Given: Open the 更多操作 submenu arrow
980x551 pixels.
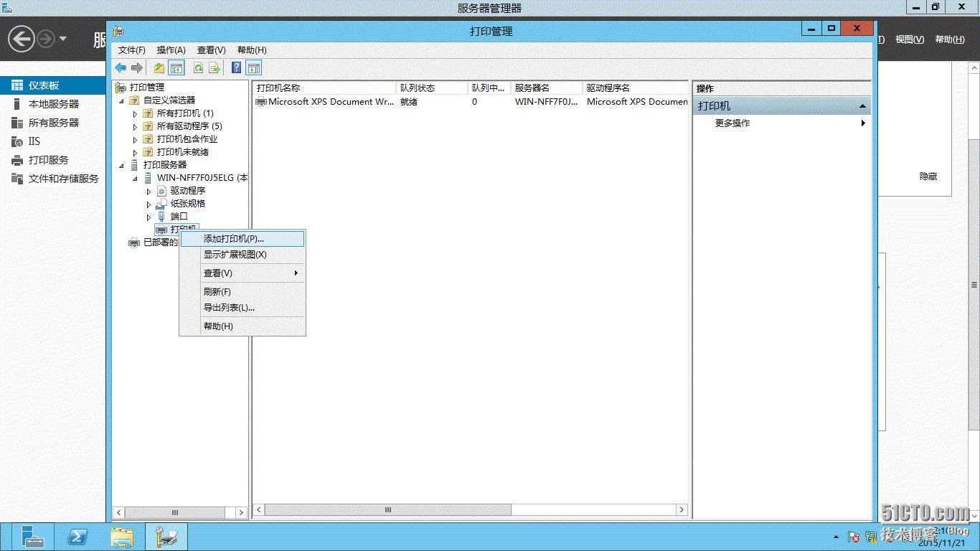Looking at the screenshot, I should coord(862,123).
